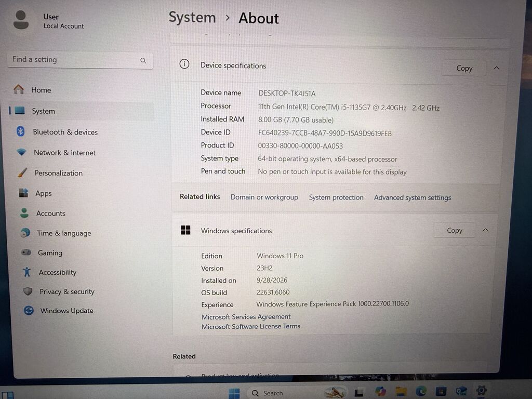
Task: Click the Installed on date 9/28/2026
Action: (272, 280)
